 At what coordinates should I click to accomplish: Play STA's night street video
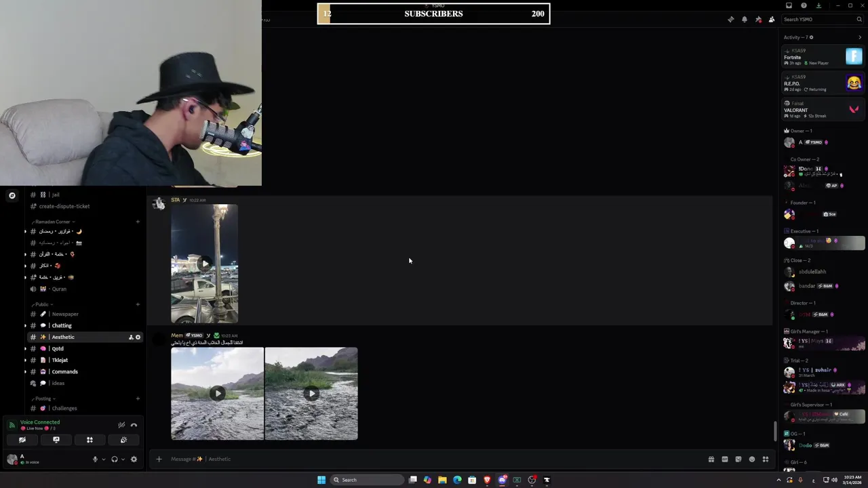coord(205,264)
